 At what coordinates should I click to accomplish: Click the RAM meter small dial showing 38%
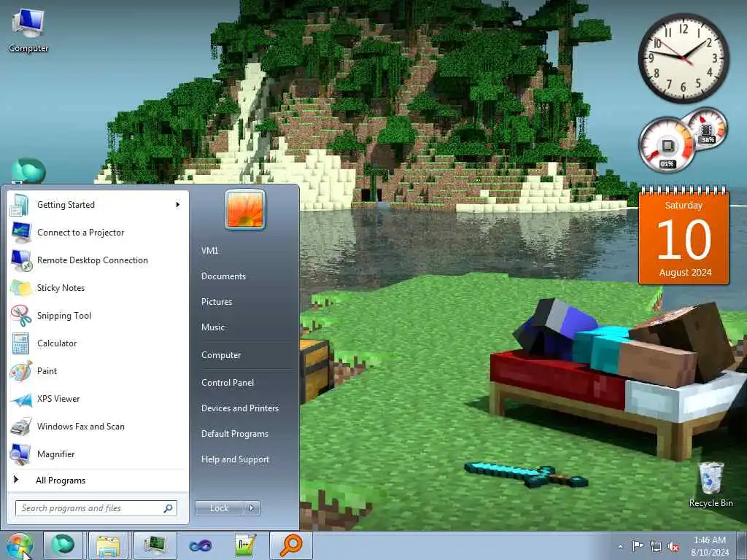point(708,128)
